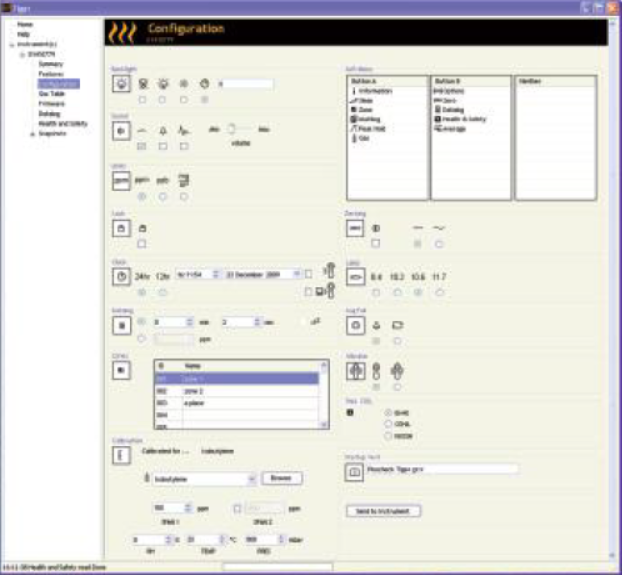Image resolution: width=622 pixels, height=575 pixels.
Task: Open the Features page in the tree
Action: tap(51, 74)
